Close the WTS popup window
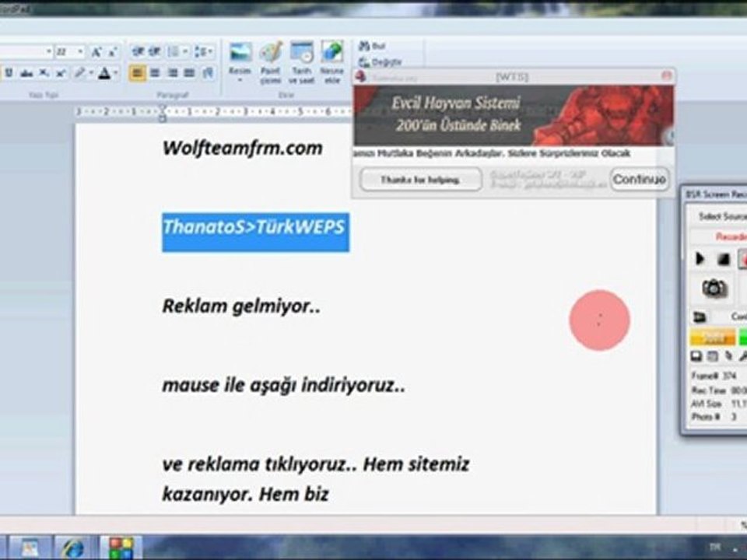The height and width of the screenshot is (560, 747). [x=667, y=75]
